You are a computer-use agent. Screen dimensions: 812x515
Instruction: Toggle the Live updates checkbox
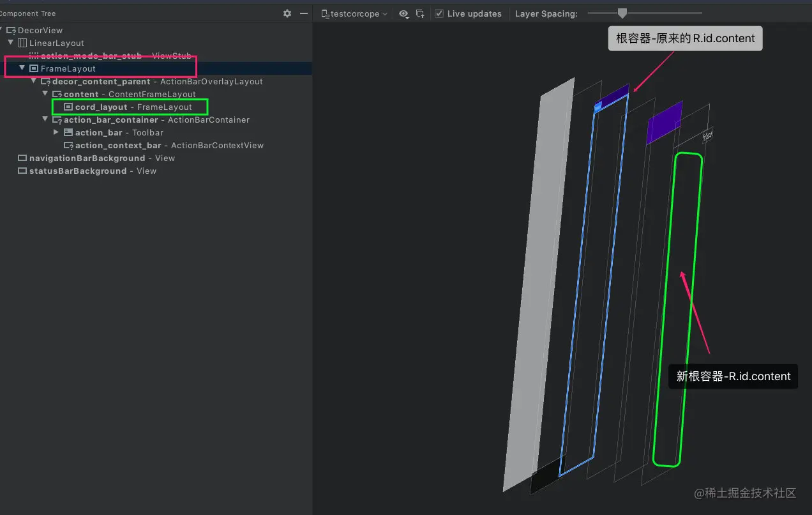click(439, 13)
